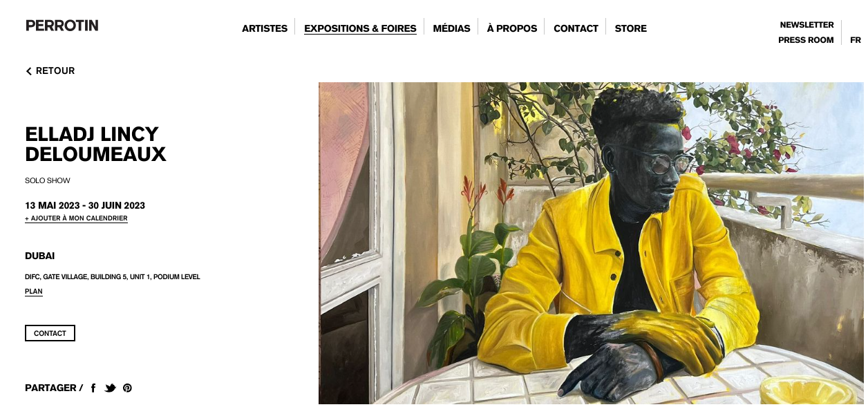This screenshot has width=868, height=416.
Task: Select CONTACT in the top navigation
Action: point(576,28)
